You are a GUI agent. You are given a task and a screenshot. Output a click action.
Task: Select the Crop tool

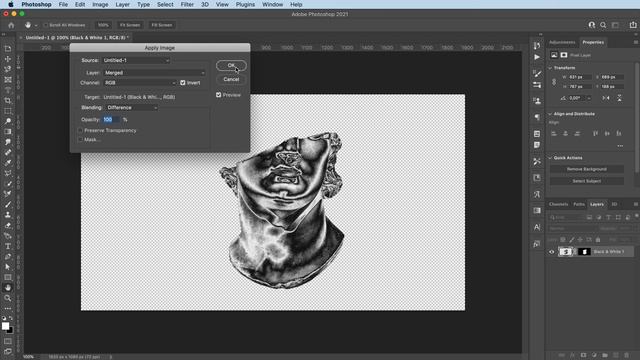(x=8, y=100)
